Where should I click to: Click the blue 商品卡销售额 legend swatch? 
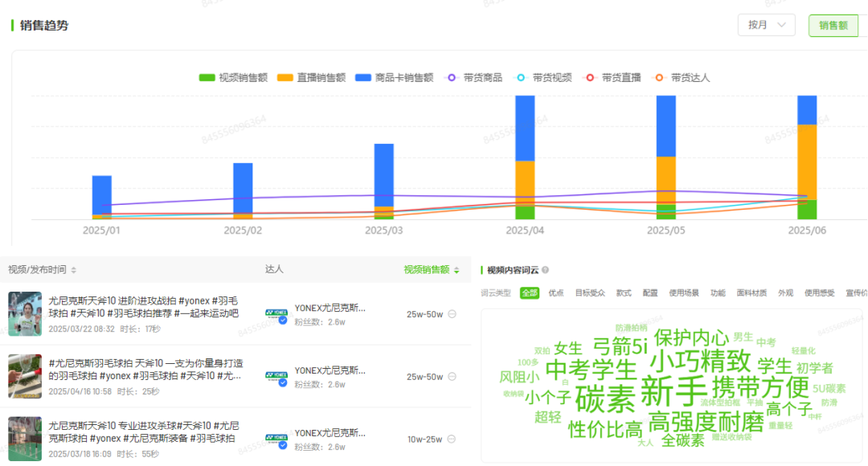click(x=363, y=78)
